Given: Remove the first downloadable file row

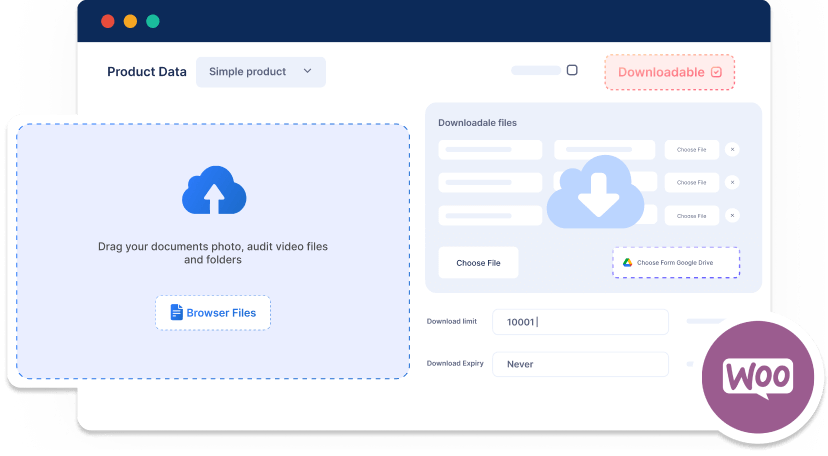Looking at the screenshot, I should click(732, 150).
